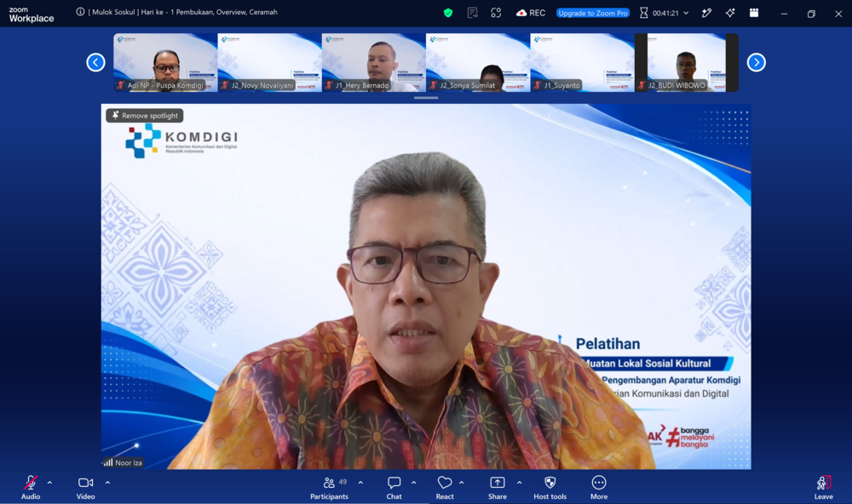Open meeting information icon
The image size is (852, 504).
(x=80, y=12)
